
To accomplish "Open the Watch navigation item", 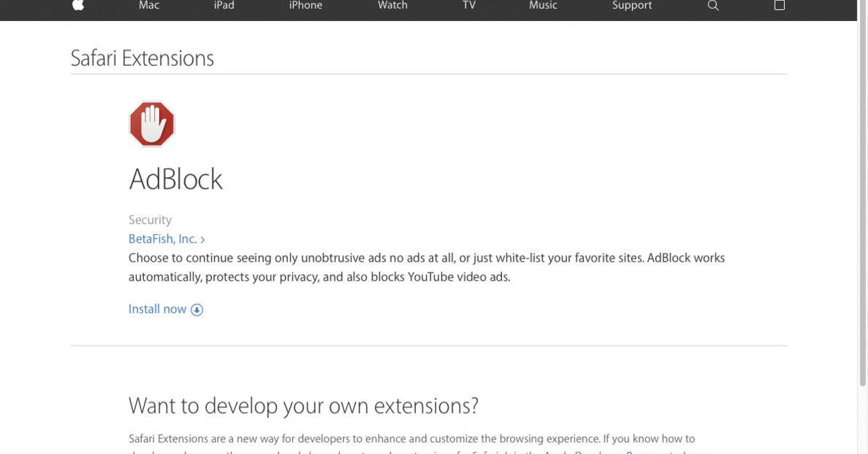I will 393,5.
